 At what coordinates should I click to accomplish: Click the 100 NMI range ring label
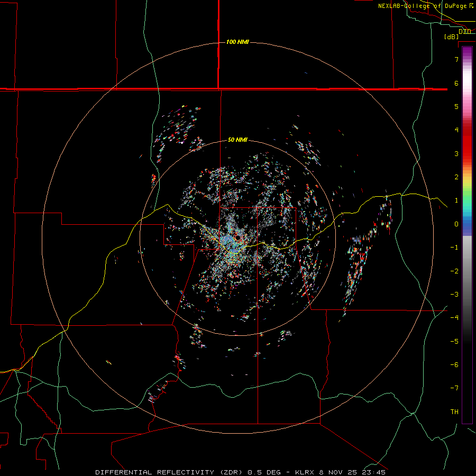[237, 42]
